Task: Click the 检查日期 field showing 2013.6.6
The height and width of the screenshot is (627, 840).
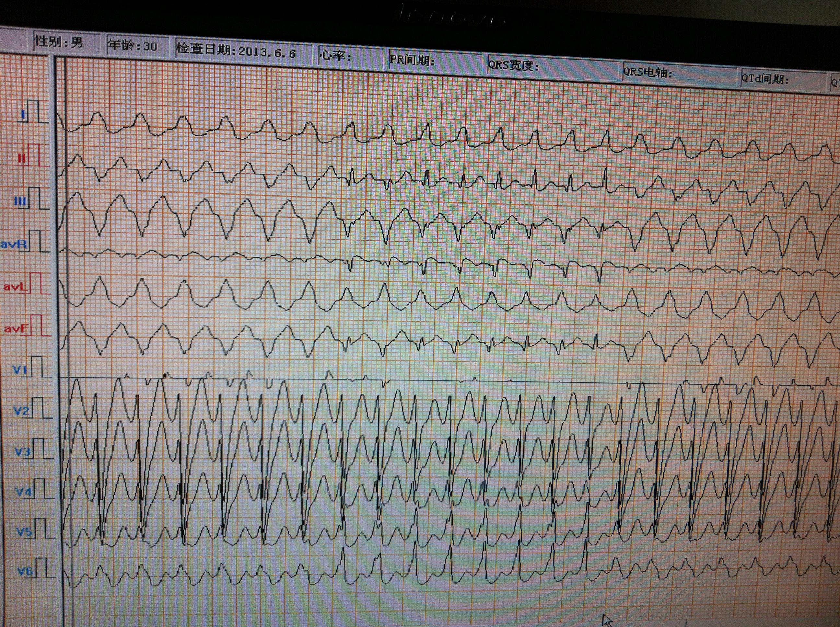Action: (x=243, y=52)
